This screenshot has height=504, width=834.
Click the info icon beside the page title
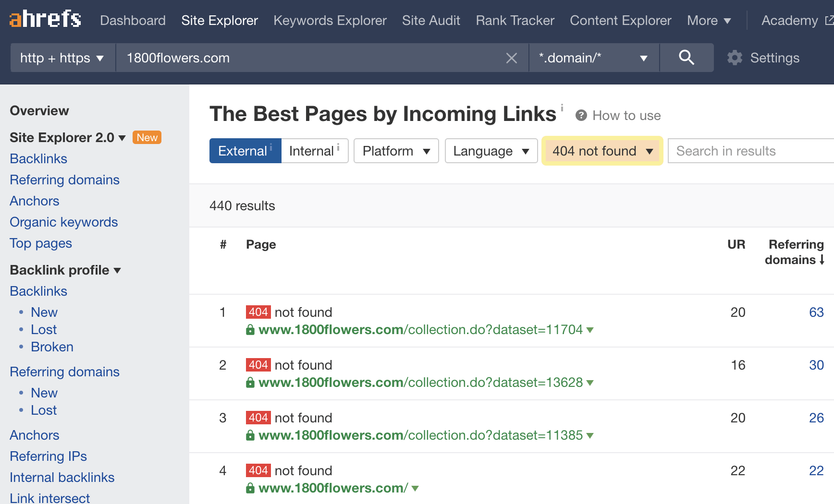562,108
